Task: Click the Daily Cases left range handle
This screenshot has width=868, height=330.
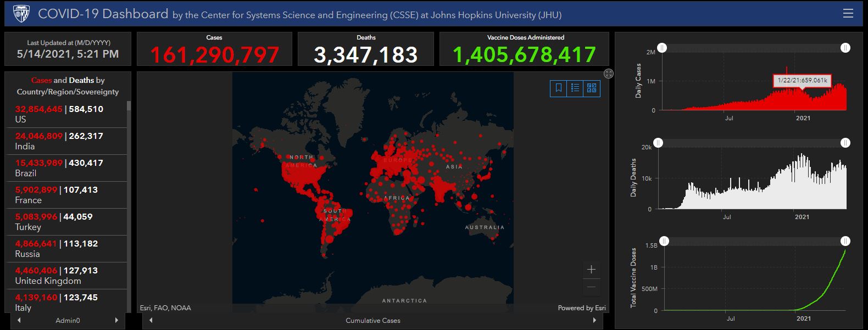Action: pyautogui.click(x=663, y=48)
